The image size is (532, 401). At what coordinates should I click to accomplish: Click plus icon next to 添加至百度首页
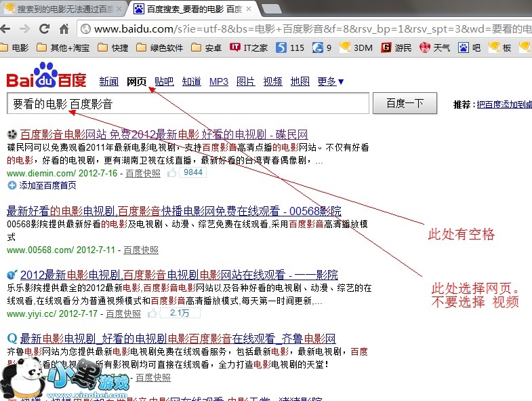(12, 185)
